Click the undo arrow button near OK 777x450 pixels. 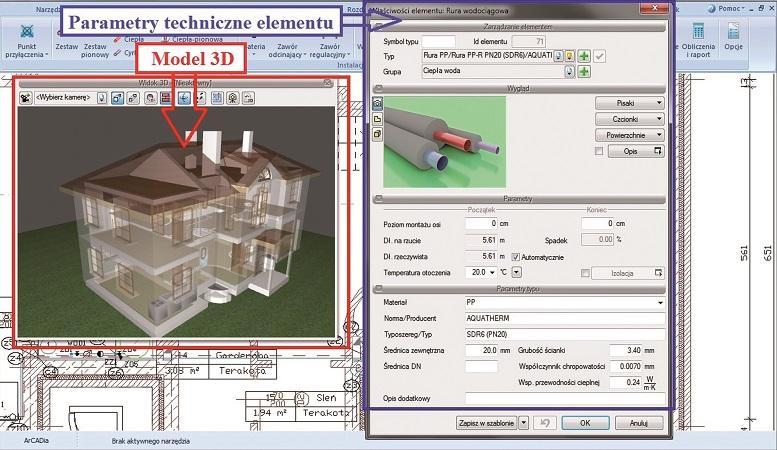click(545, 423)
